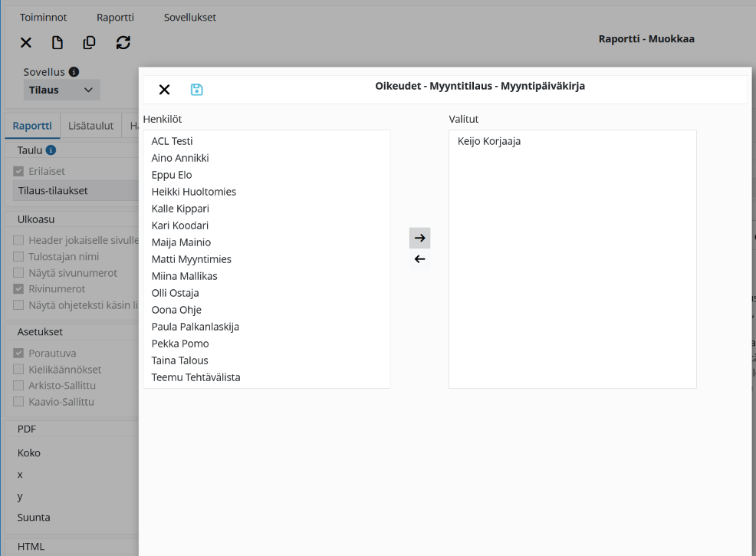The image size is (756, 556).
Task: Open the Tilaus application dropdown
Action: (61, 90)
